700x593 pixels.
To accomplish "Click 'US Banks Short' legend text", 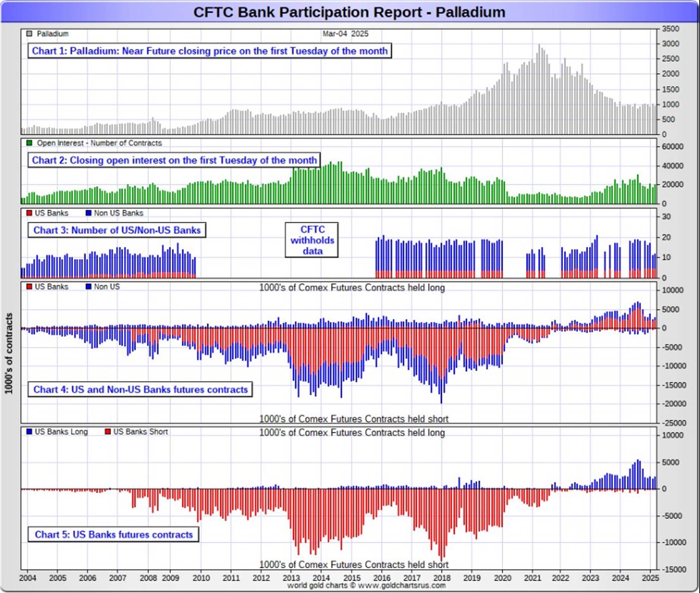I will click(140, 432).
